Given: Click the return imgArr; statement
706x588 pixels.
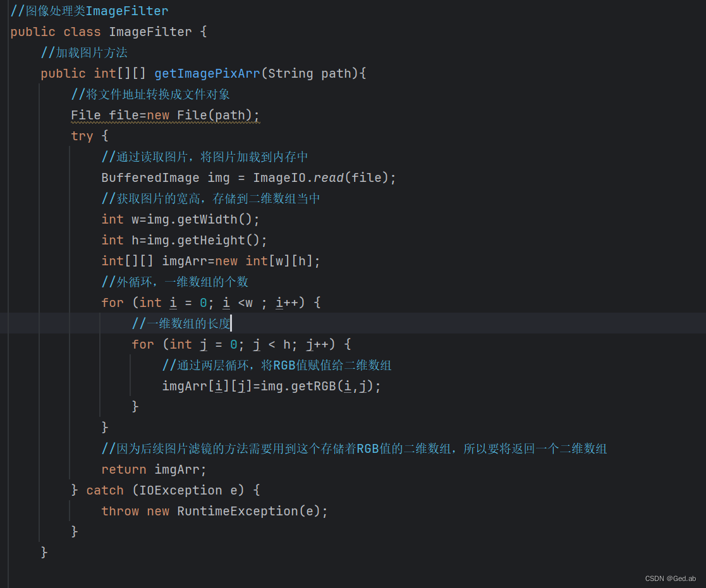Looking at the screenshot, I should point(154,470).
